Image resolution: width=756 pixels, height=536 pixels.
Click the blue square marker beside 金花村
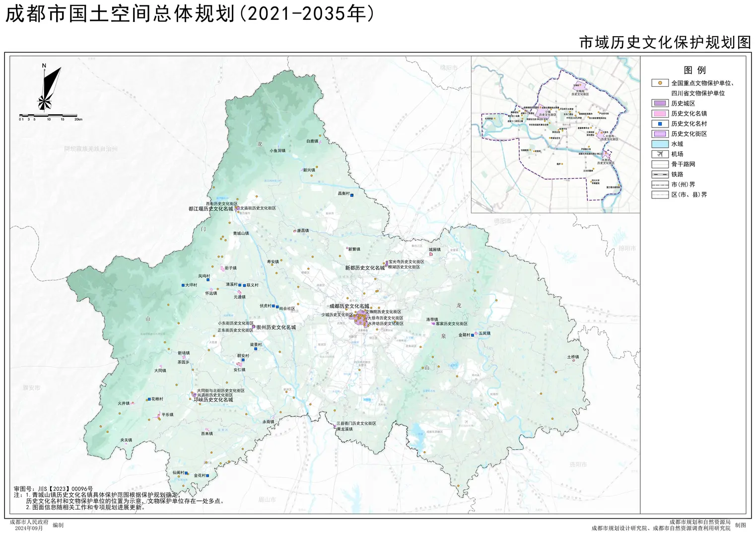[207, 476]
